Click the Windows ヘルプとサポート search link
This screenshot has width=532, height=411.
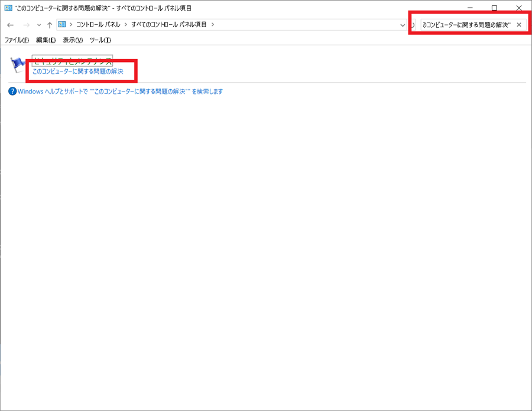point(120,92)
